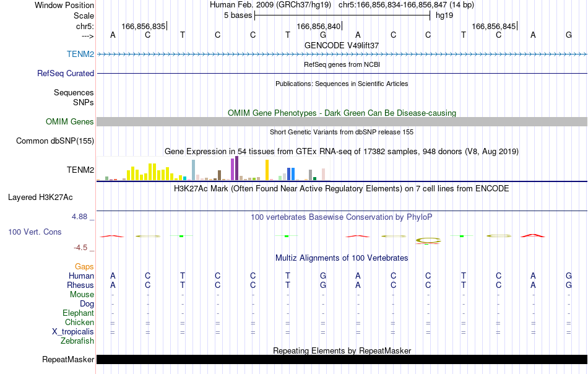Open the RefSeq Curated track label
Viewport: 588px width, 374px height.
(x=66, y=73)
